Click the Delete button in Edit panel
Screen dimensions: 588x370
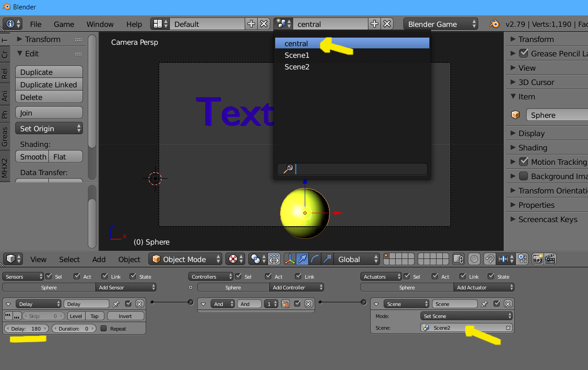point(49,97)
